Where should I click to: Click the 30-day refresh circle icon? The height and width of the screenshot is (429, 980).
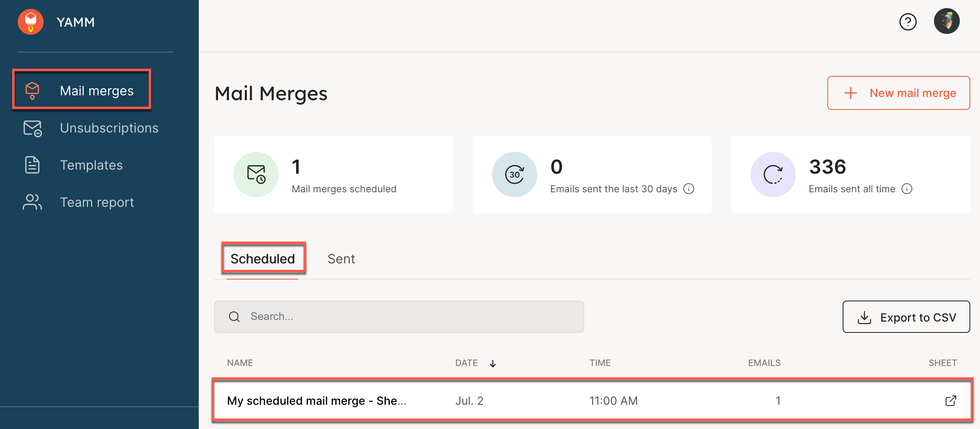click(x=514, y=175)
